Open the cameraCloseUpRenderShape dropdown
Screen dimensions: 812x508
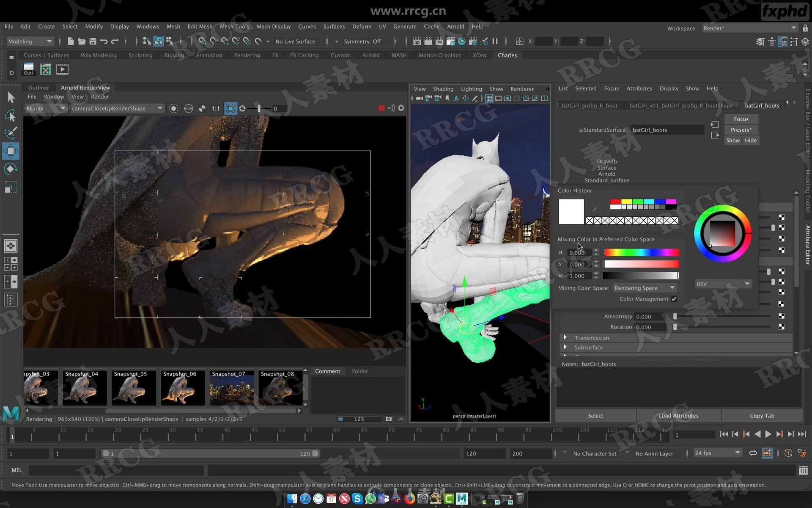click(117, 108)
